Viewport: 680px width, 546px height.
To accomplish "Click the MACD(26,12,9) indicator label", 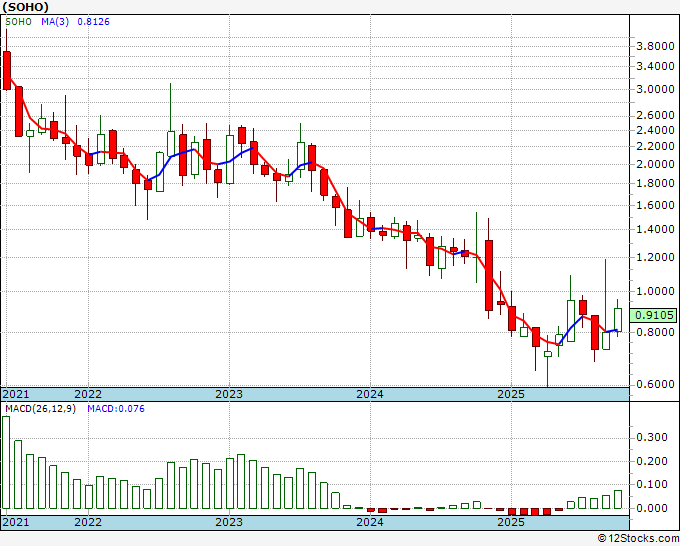I will pos(40,409).
